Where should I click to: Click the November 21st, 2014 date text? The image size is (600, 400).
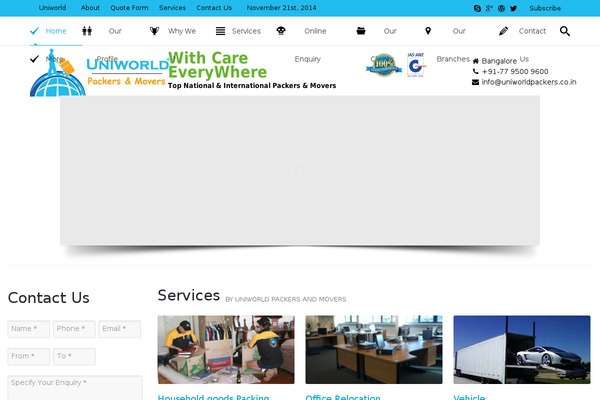pos(282,8)
